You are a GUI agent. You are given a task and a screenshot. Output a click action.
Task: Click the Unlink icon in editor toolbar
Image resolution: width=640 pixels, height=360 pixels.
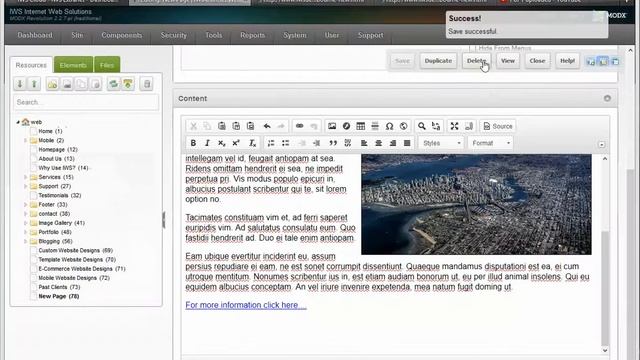[313, 126]
